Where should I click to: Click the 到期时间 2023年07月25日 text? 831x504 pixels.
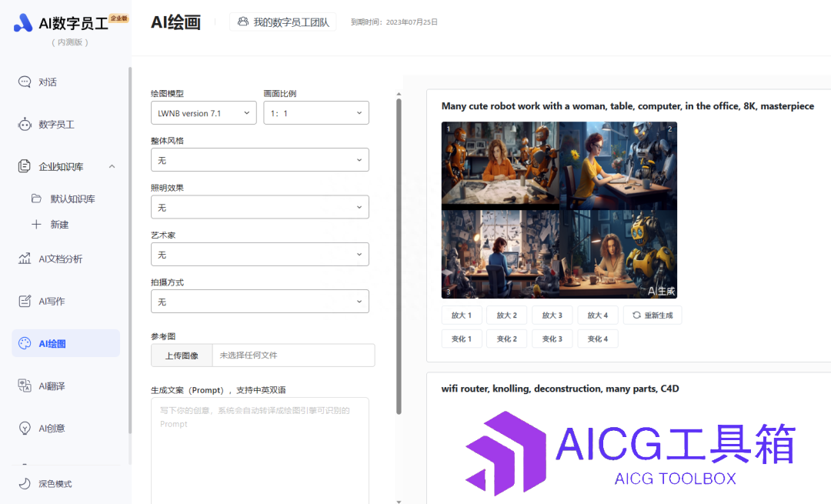pyautogui.click(x=394, y=22)
